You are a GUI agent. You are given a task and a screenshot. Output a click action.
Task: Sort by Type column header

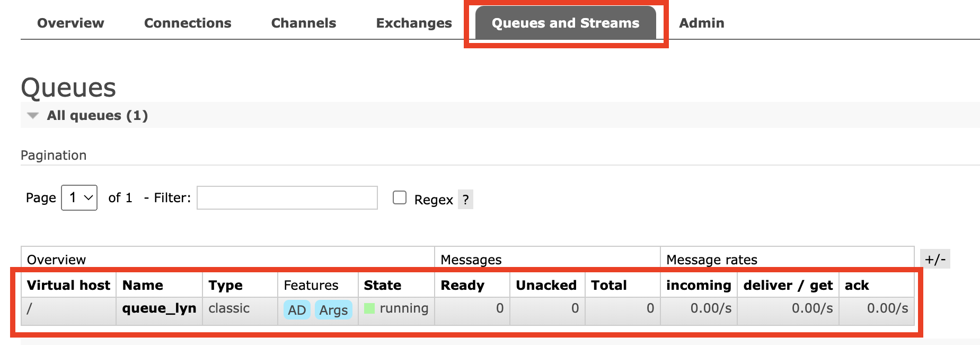coord(225,285)
